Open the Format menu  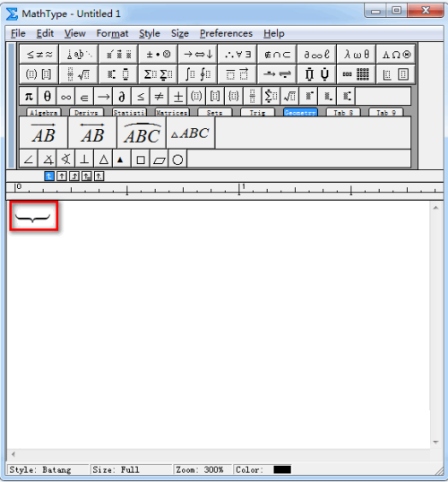tap(112, 33)
